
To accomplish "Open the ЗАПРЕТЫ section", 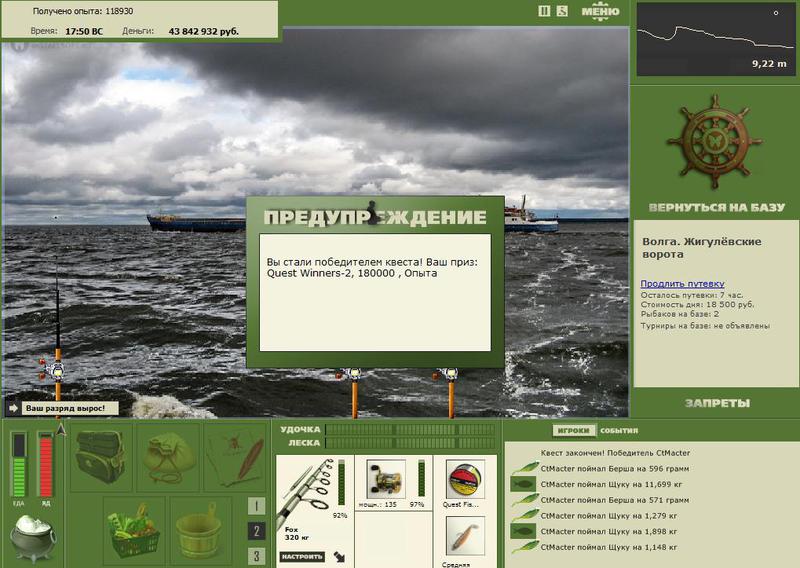I will pos(717,403).
